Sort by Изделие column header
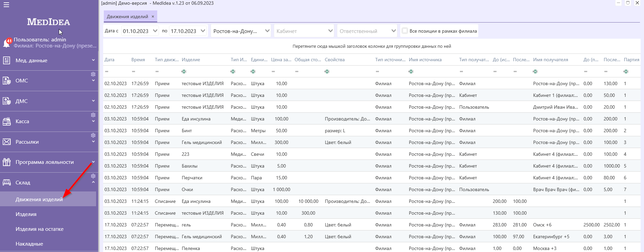 pos(191,60)
